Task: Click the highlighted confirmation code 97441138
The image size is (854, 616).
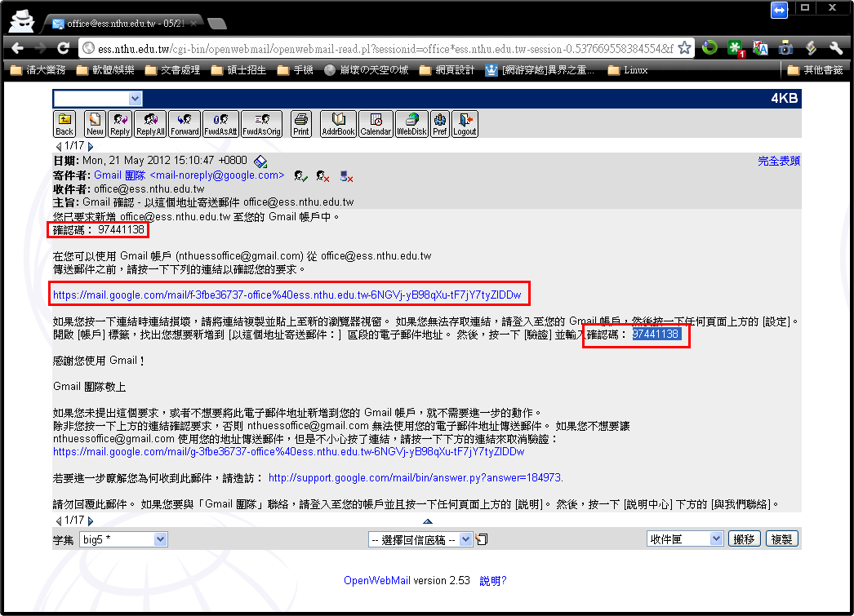Action: pos(656,335)
